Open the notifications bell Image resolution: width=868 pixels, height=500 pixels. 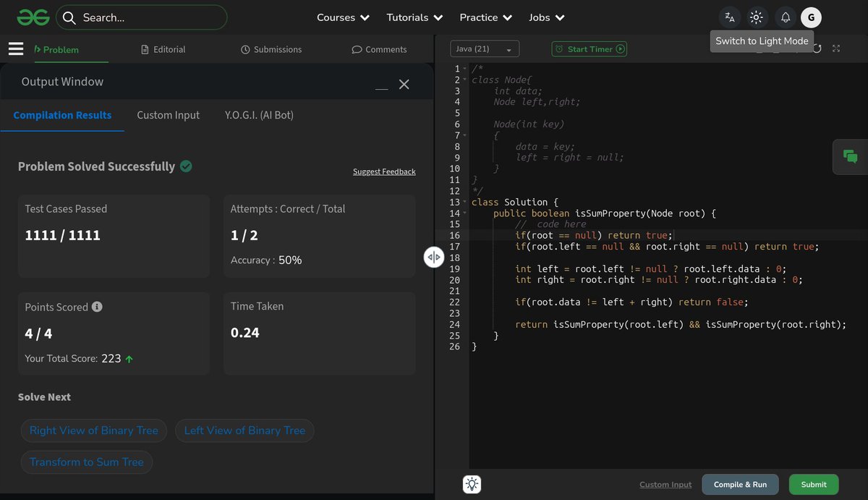tap(786, 17)
